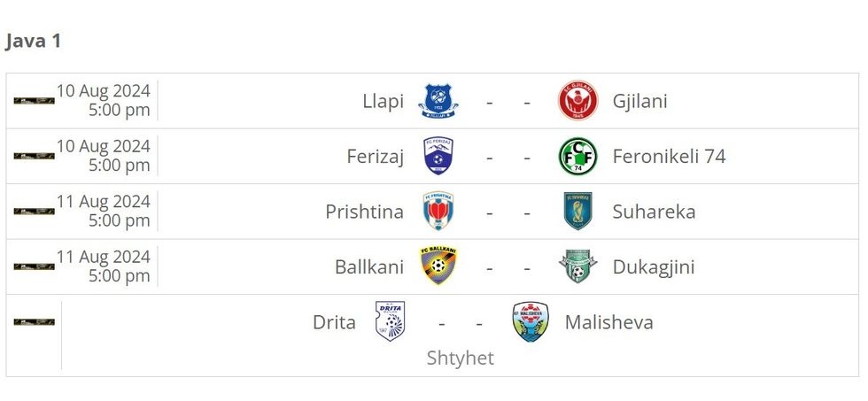Open the Llapi team link
The width and height of the screenshot is (868, 401).
tap(383, 101)
